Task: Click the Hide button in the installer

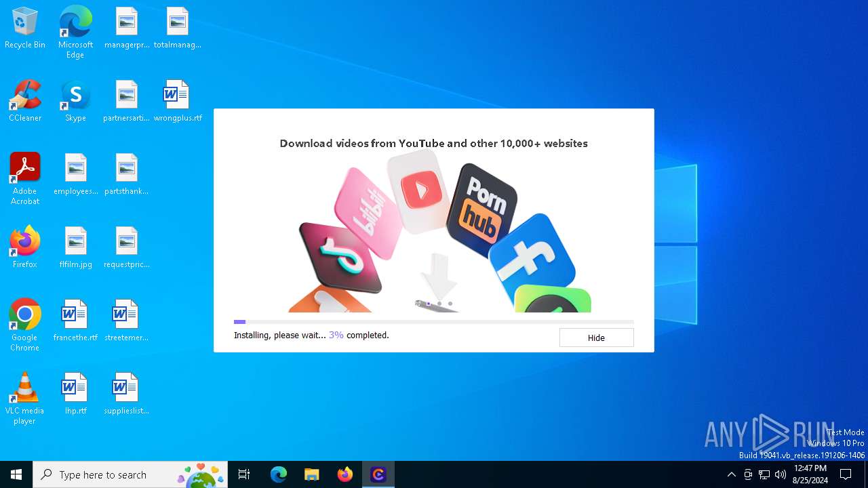Action: coord(596,338)
